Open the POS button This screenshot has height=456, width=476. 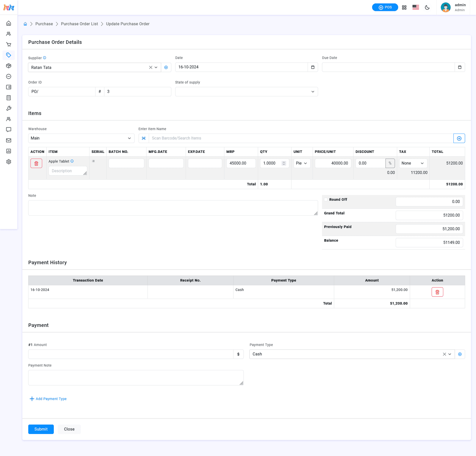385,7
